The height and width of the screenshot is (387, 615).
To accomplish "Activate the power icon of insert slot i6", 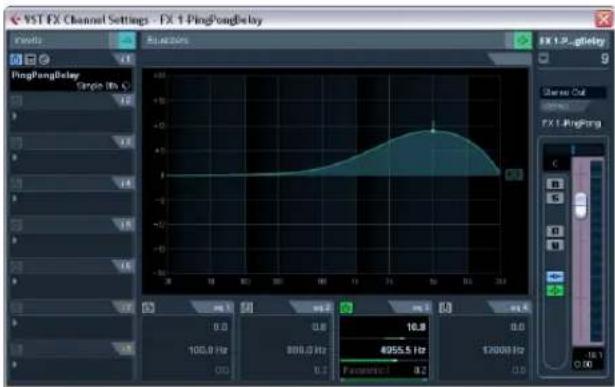I will pos(16,267).
